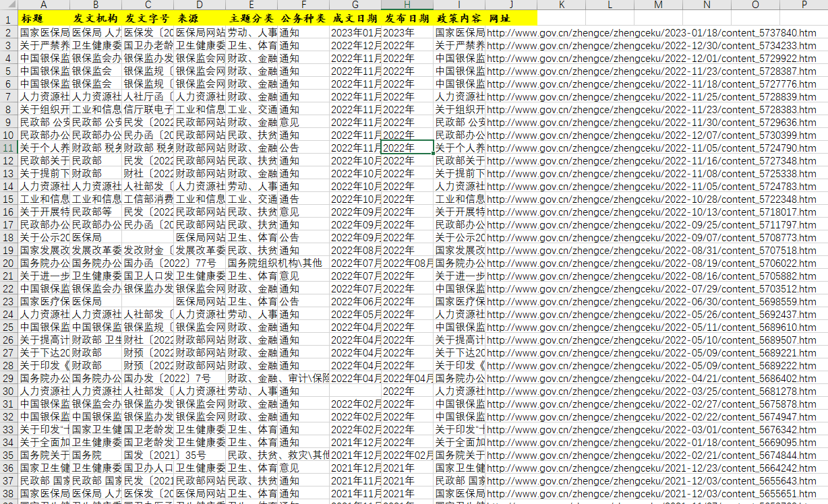Select row 11 via its row number
This screenshot has width=828, height=504.
[9, 148]
